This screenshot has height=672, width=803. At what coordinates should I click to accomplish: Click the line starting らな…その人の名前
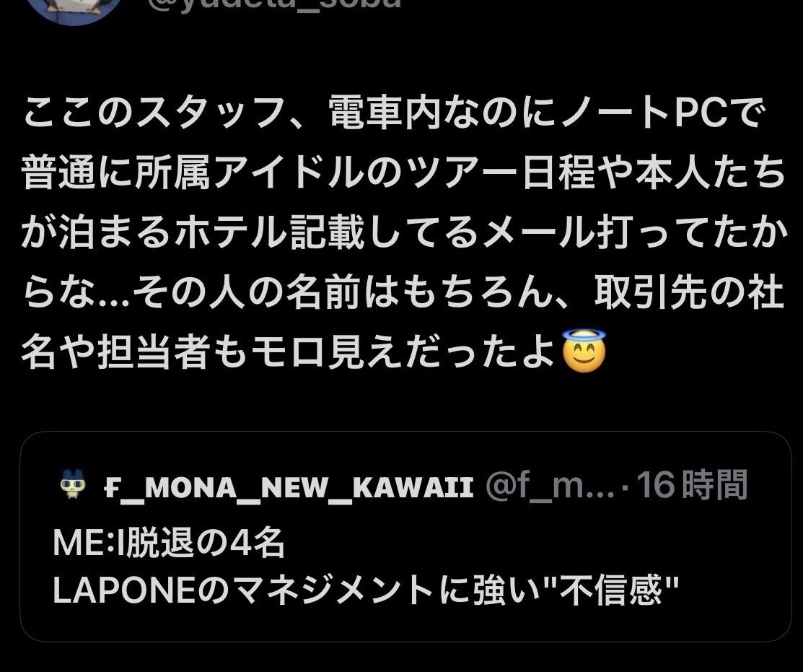[403, 292]
